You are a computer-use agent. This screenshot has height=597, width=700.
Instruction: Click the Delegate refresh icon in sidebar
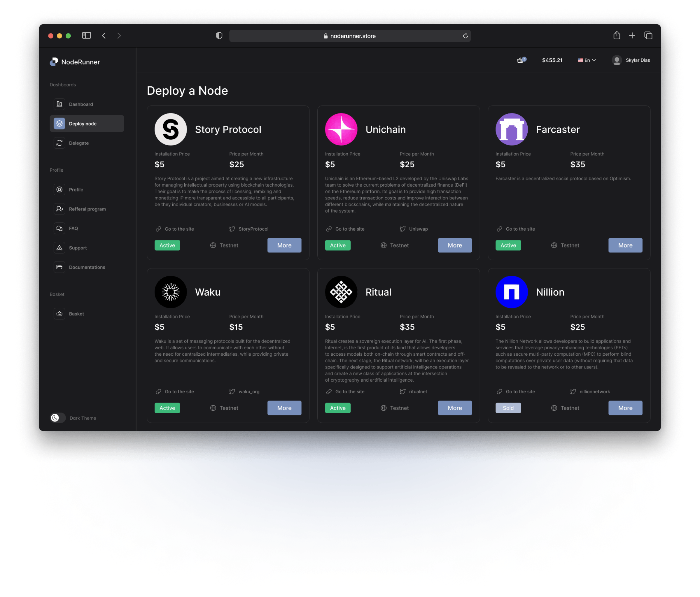(x=60, y=143)
